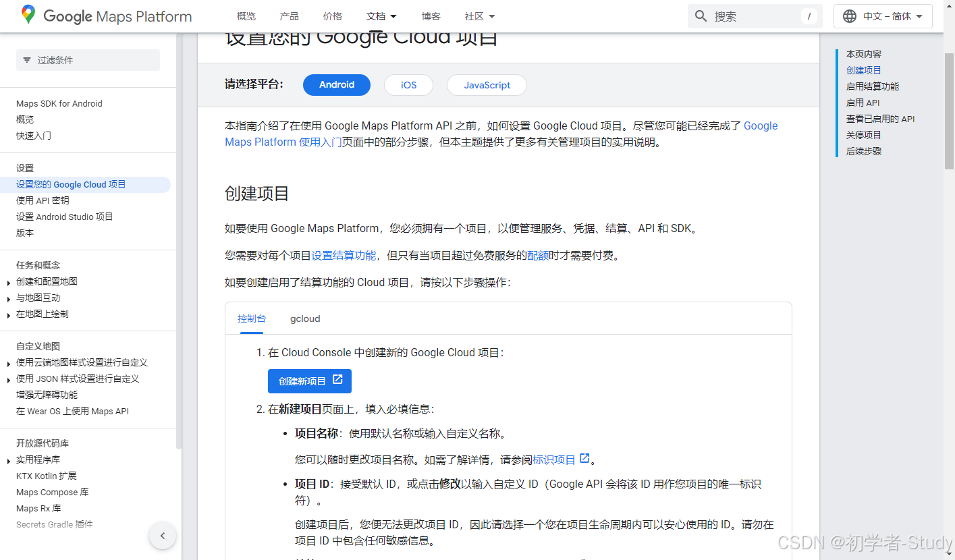This screenshot has width=955, height=560.
Task: Click the 本页内容 heading in right panel
Action: (x=864, y=54)
